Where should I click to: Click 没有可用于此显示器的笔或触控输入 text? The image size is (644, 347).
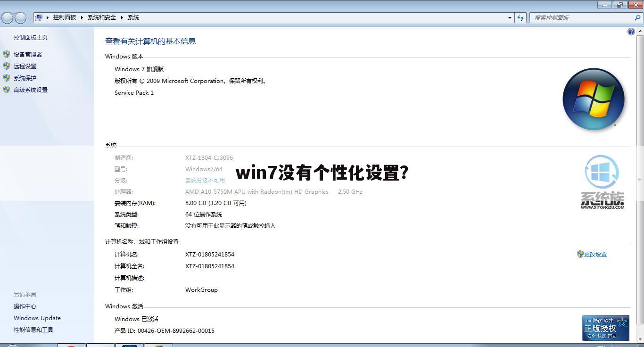(231, 226)
